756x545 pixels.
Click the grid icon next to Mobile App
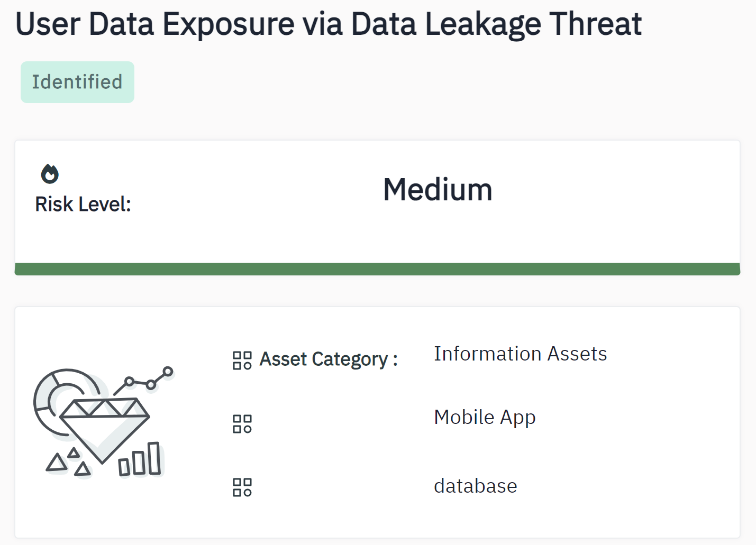pyautogui.click(x=242, y=423)
